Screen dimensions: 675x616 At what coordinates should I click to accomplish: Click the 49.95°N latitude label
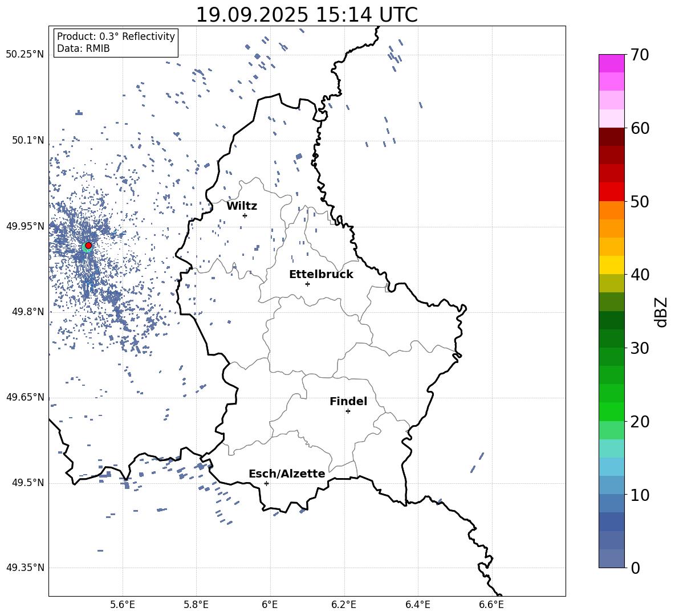coord(25,226)
